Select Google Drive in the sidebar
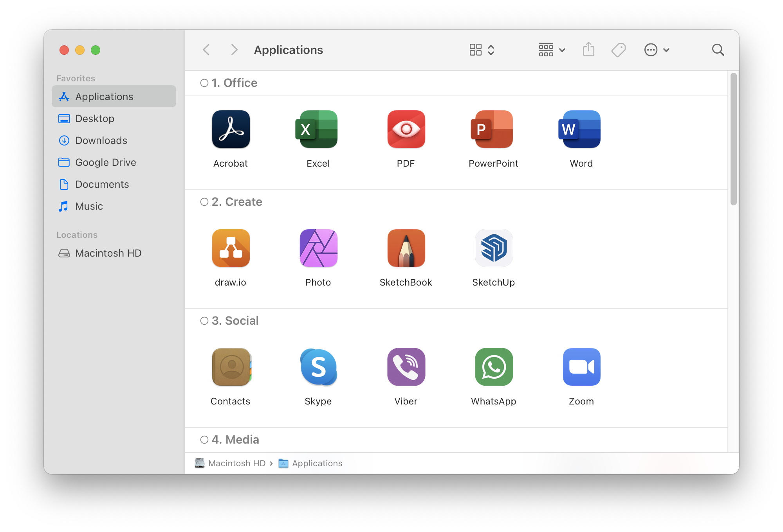 [105, 162]
